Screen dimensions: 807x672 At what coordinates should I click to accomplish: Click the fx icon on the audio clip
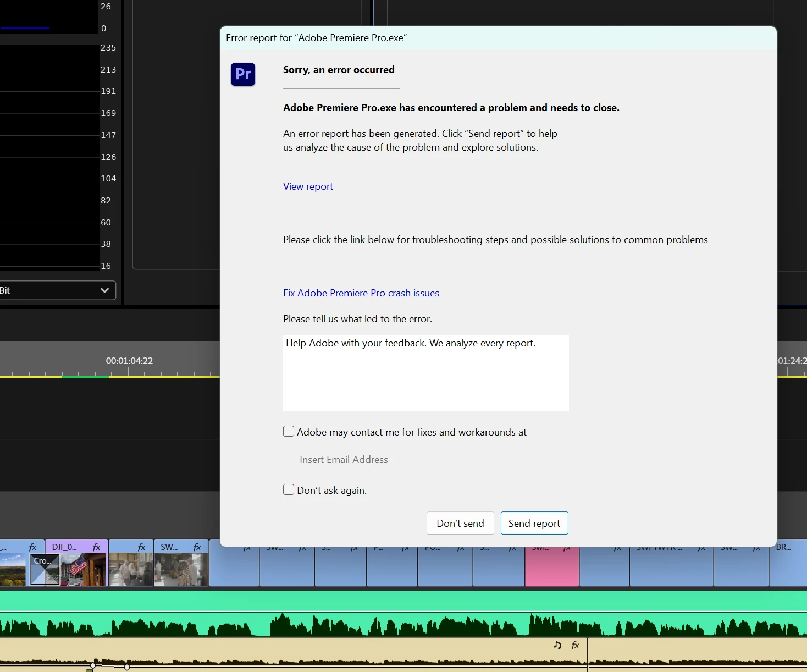(575, 645)
